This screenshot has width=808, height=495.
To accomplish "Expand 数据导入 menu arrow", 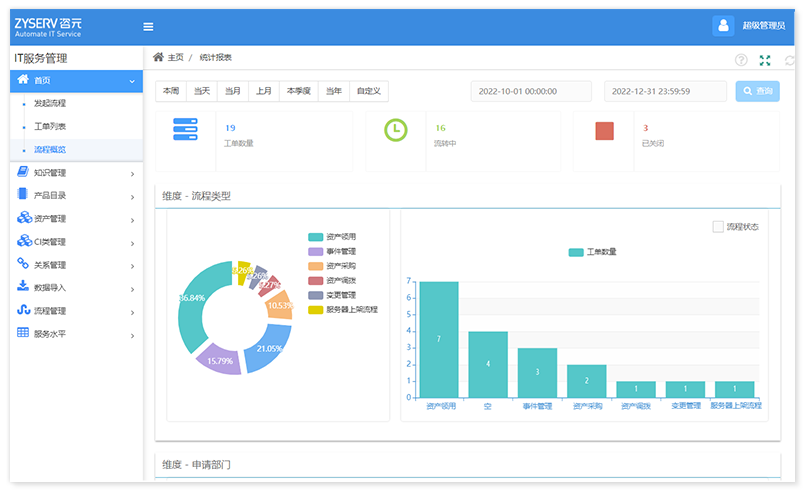I will pos(132,289).
